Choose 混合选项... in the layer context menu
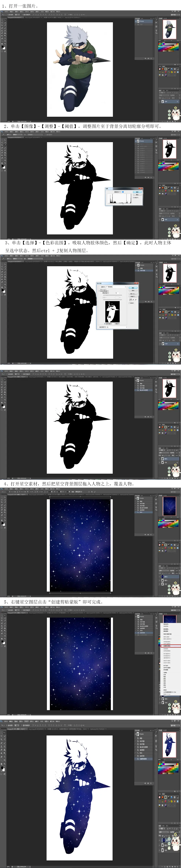The width and height of the screenshot is (181, 868). tap(166, 624)
